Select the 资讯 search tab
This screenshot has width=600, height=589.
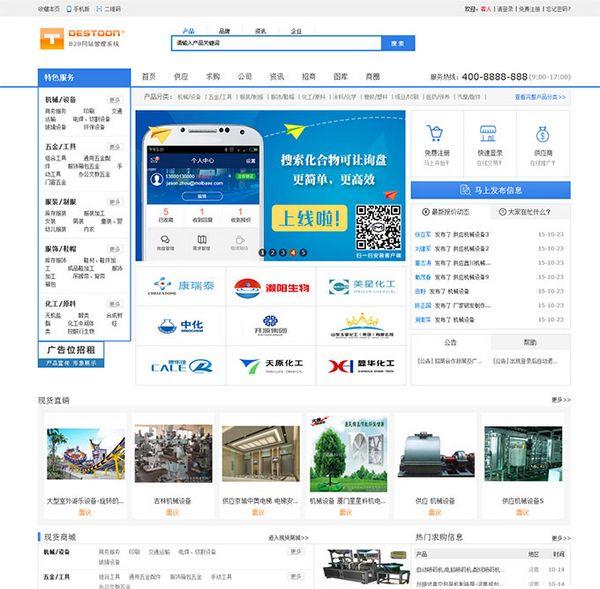pos(260,31)
